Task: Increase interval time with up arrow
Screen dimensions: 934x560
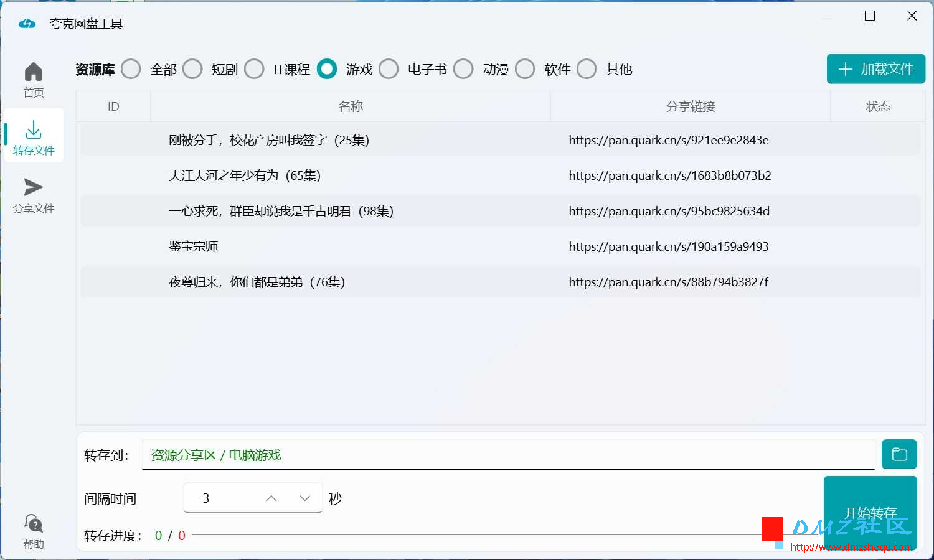Action: tap(271, 498)
